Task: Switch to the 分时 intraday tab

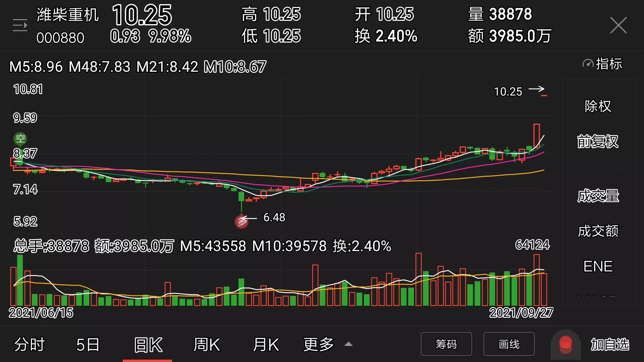Action: pyautogui.click(x=30, y=345)
